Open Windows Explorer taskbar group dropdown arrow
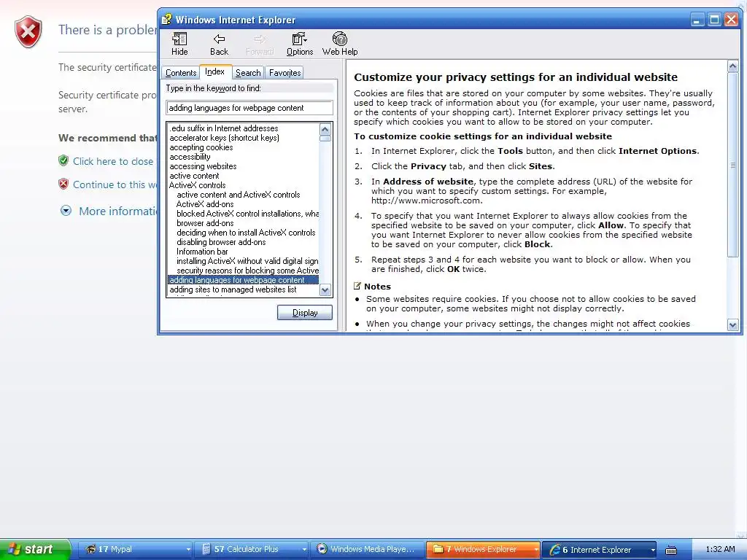This screenshot has height=560, width=747. [x=536, y=550]
